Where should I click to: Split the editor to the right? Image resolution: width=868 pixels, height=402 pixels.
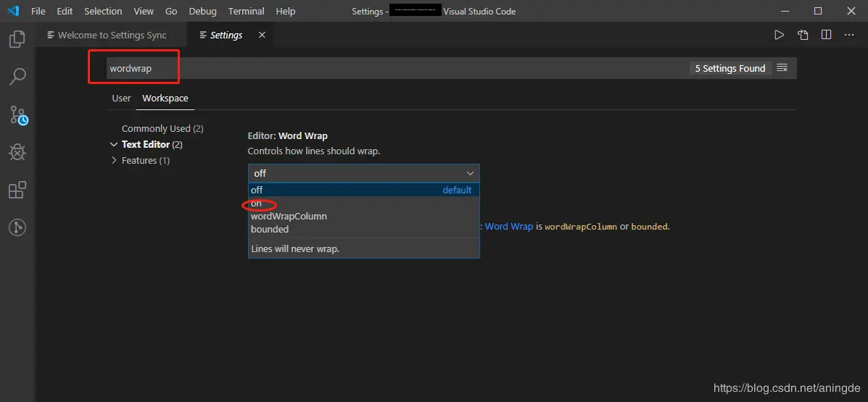[x=826, y=35]
